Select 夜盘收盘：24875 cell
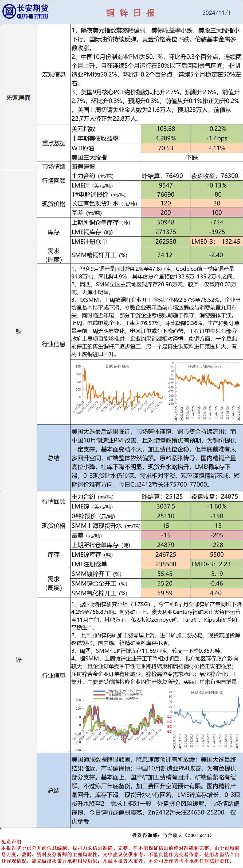This screenshot has height=868, width=243. (216, 497)
